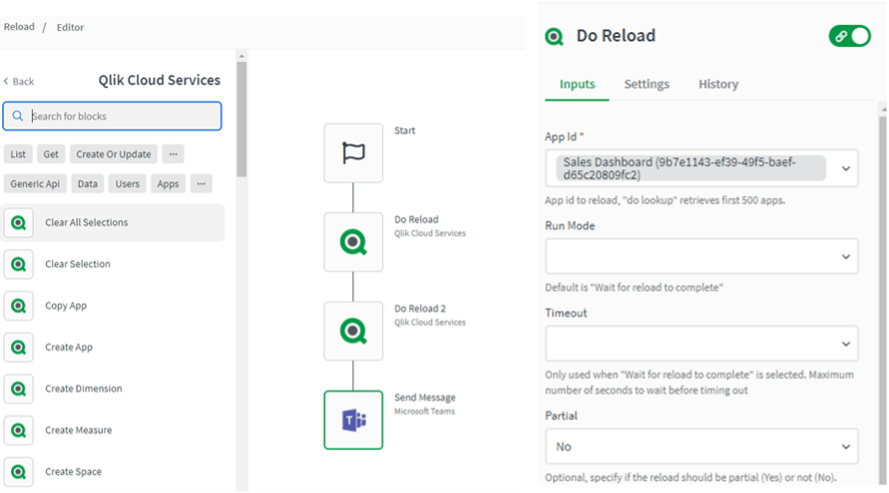The height and width of the screenshot is (493, 889).
Task: Click the Clear Selection label
Action: click(x=78, y=264)
